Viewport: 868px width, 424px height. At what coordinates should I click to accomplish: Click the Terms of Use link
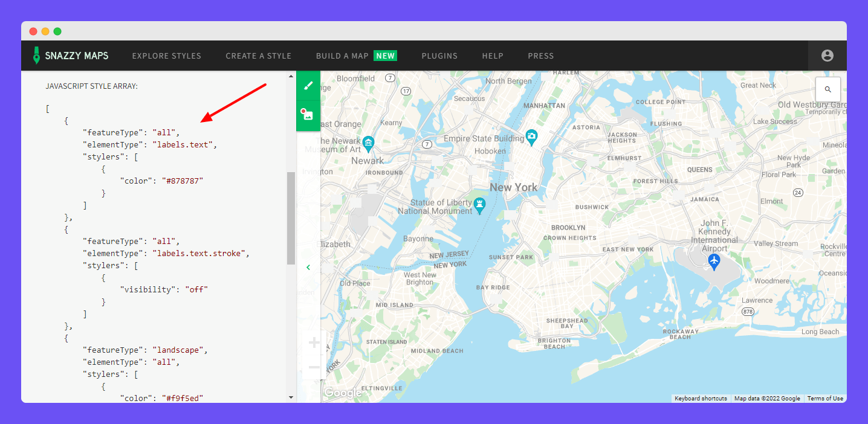(825, 399)
